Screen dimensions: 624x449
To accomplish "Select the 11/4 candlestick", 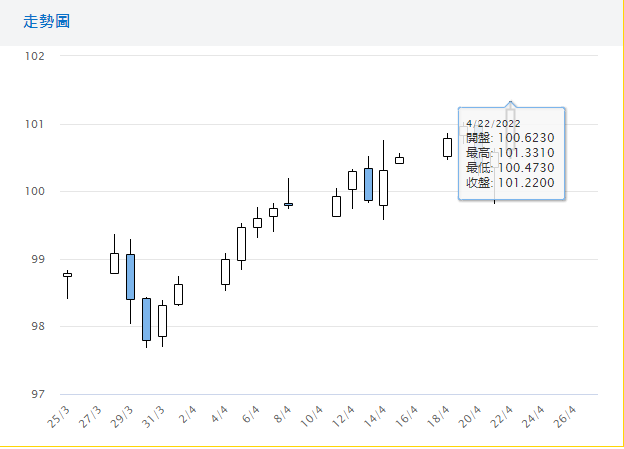I will tap(336, 206).
